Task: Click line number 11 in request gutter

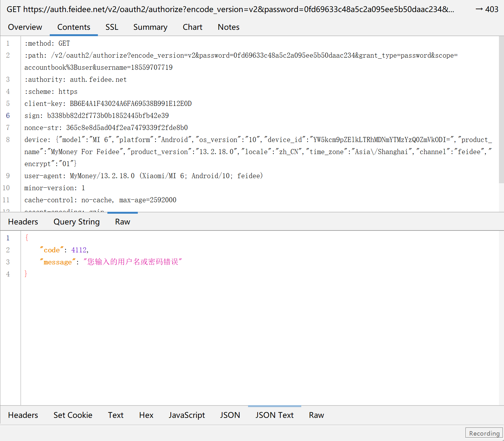Action: [6, 200]
